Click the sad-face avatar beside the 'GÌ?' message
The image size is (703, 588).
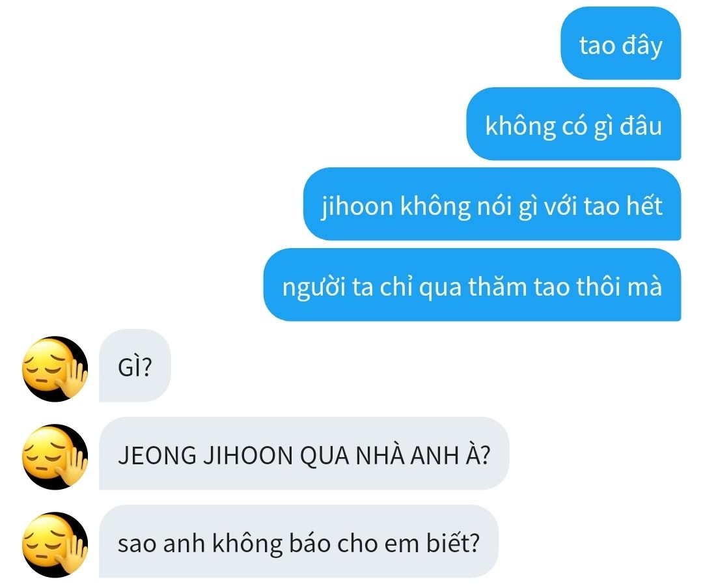[55, 369]
